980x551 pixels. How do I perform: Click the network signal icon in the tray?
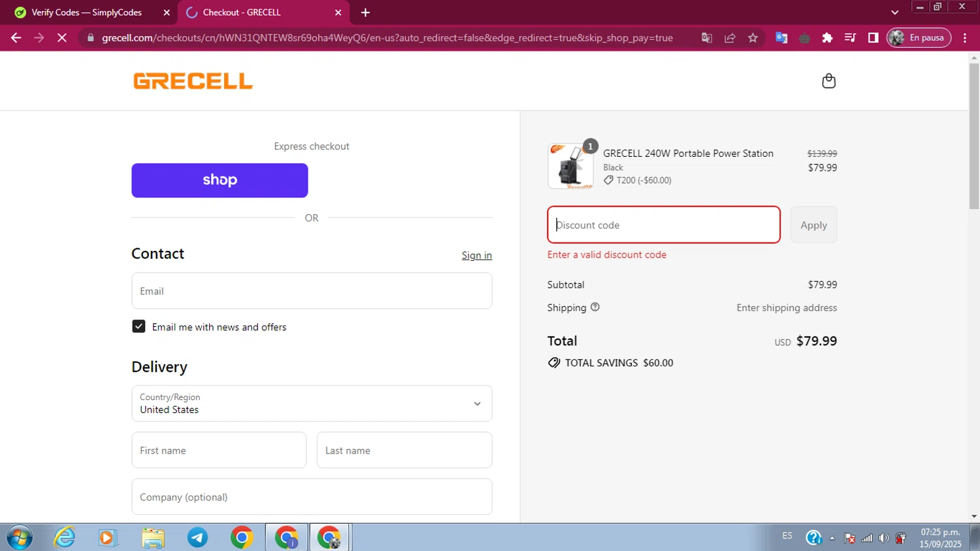867,538
